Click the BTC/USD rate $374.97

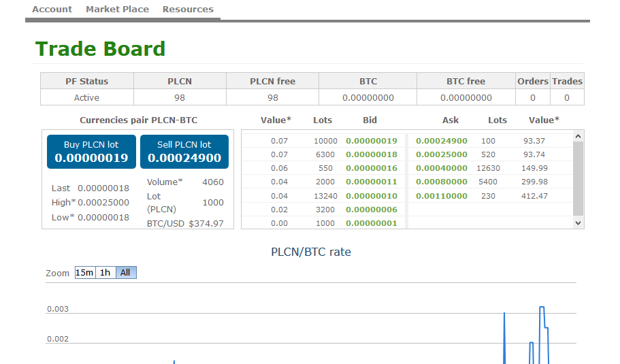coord(206,224)
